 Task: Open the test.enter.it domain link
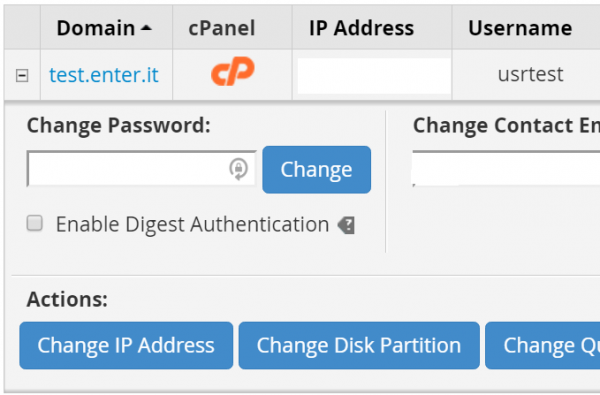coord(104,75)
